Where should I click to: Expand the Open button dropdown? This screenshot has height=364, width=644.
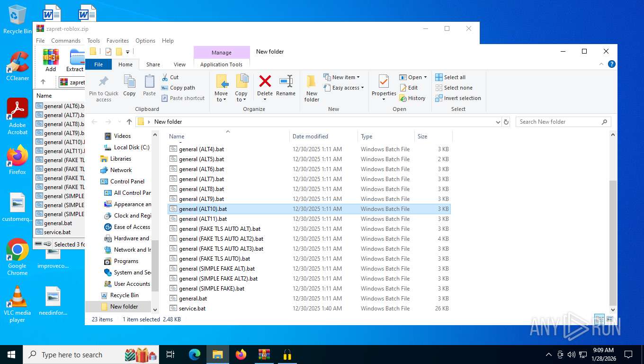point(425,77)
